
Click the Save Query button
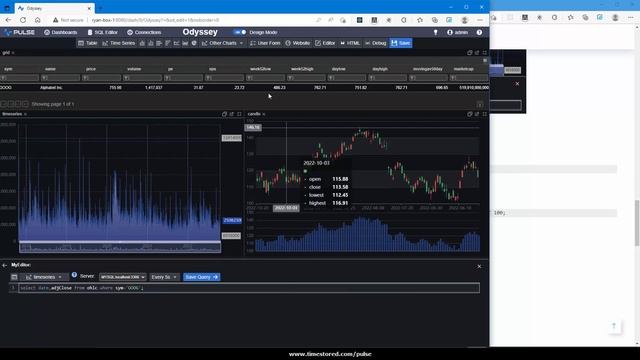(x=202, y=277)
